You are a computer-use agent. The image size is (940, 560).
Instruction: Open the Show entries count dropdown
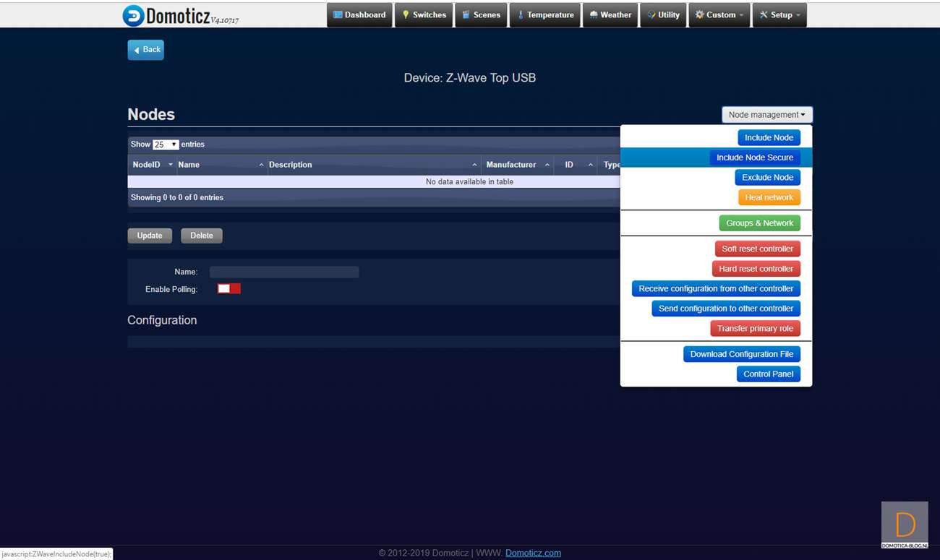[166, 145]
